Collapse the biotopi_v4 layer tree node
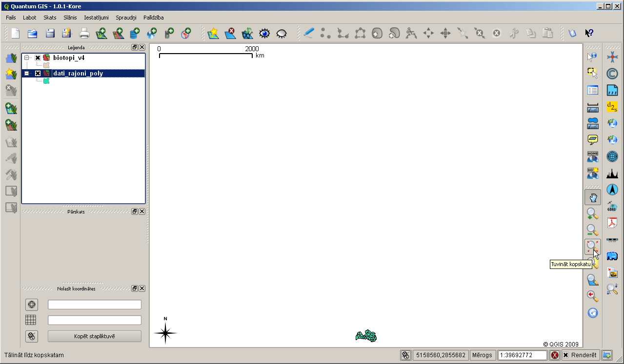Image resolution: width=624 pixels, height=364 pixels. [x=27, y=57]
